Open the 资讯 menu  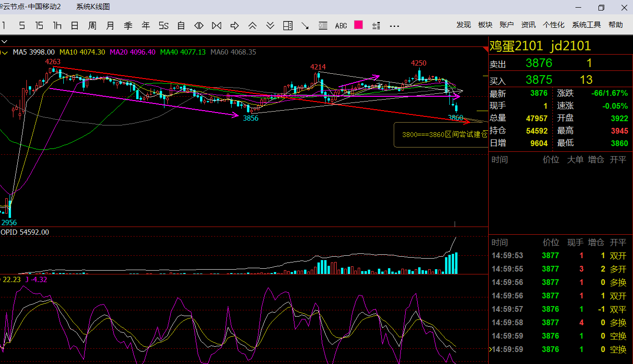click(528, 25)
